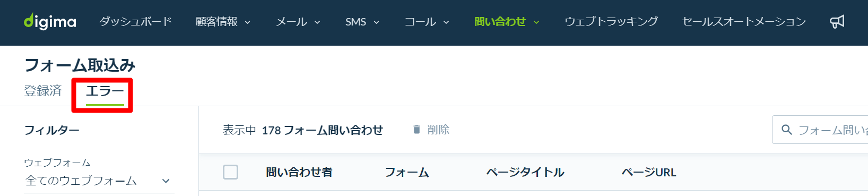This screenshot has height=196, width=868.
Task: Click the search magnifier icon
Action: 787,130
